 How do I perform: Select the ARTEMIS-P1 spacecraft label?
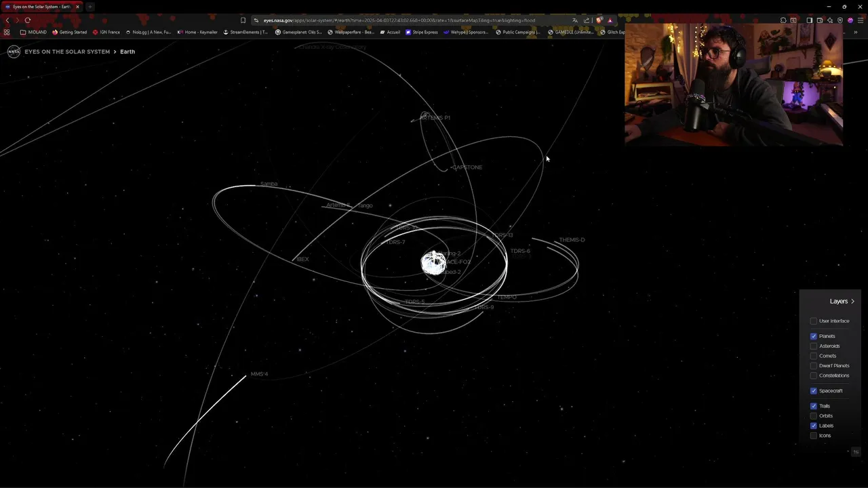click(x=435, y=118)
